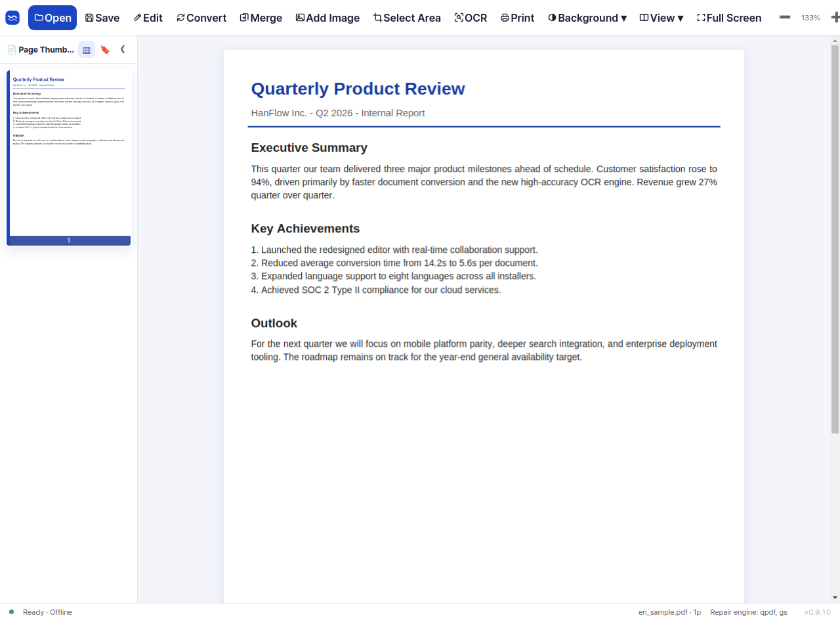Show thumbnail grid view in sidebar
The width and height of the screenshot is (840, 620).
point(87,49)
